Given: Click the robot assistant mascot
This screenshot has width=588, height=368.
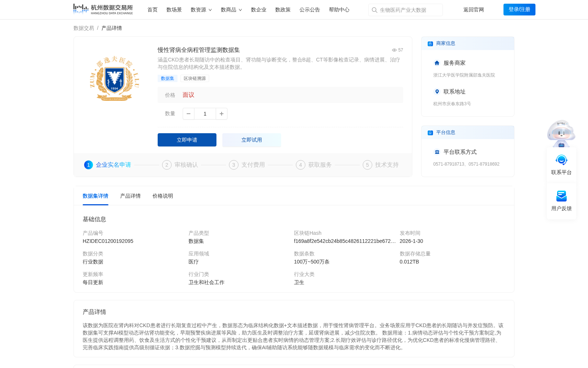Looking at the screenshot, I should tap(561, 133).
